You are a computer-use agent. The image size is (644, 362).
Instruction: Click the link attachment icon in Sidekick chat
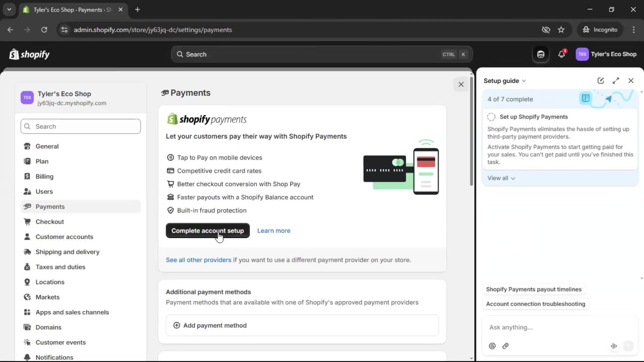[x=505, y=346]
